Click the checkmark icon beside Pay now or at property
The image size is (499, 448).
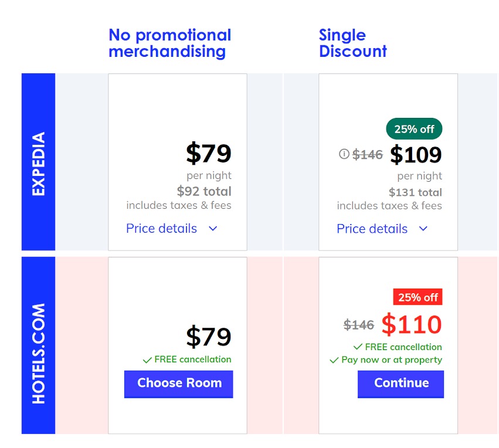click(x=335, y=360)
